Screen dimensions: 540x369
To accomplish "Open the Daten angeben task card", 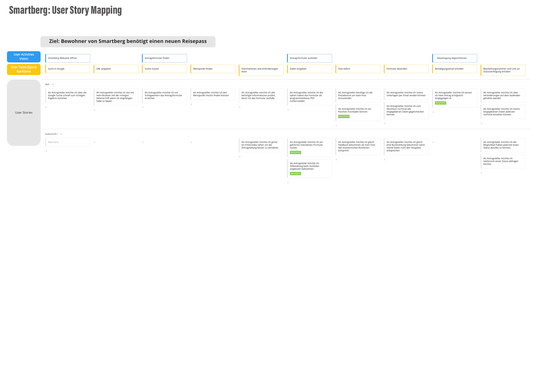I will 310,69.
